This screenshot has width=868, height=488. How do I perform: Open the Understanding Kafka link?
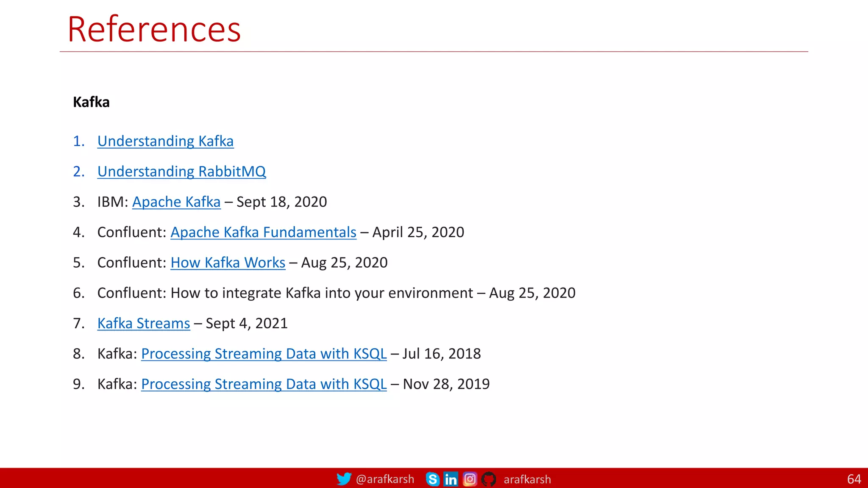(x=165, y=141)
